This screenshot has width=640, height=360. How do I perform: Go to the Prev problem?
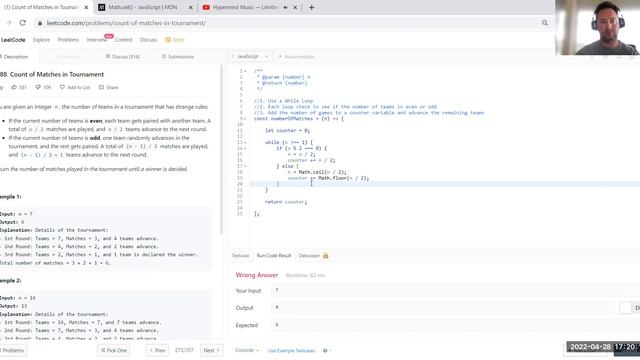157,351
